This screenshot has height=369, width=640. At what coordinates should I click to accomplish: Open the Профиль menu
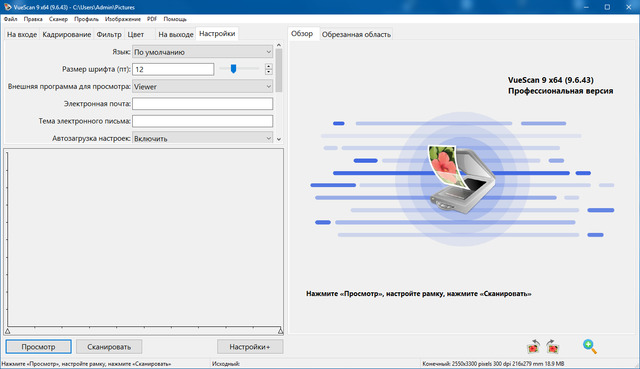click(x=86, y=19)
